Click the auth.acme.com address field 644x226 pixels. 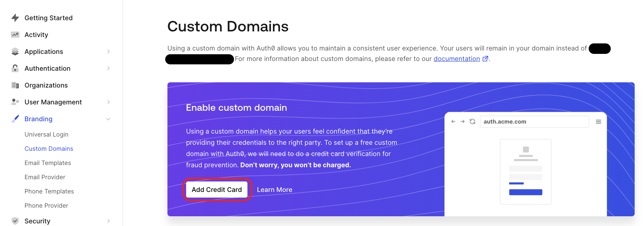click(534, 122)
